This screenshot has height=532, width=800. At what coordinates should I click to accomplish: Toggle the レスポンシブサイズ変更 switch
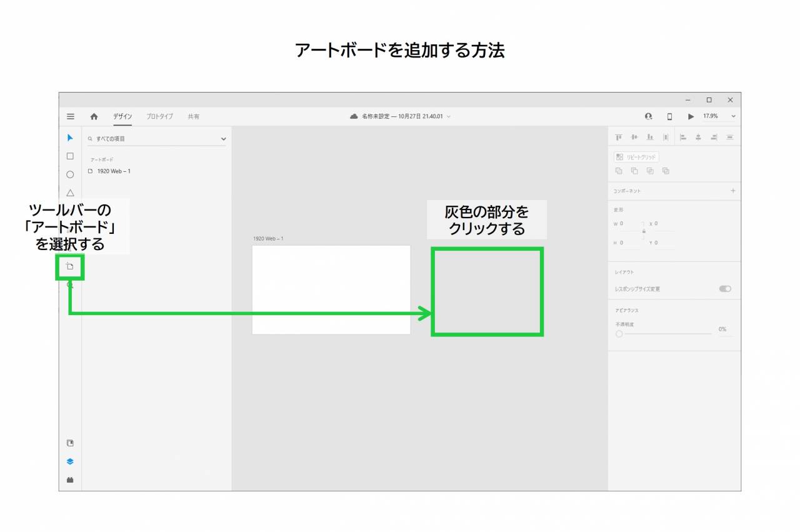point(725,289)
